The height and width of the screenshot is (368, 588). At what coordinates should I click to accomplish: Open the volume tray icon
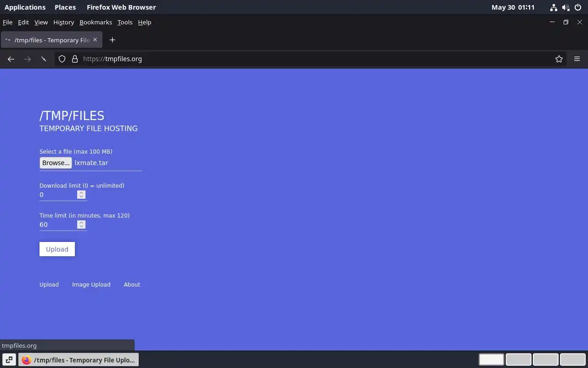pos(565,7)
